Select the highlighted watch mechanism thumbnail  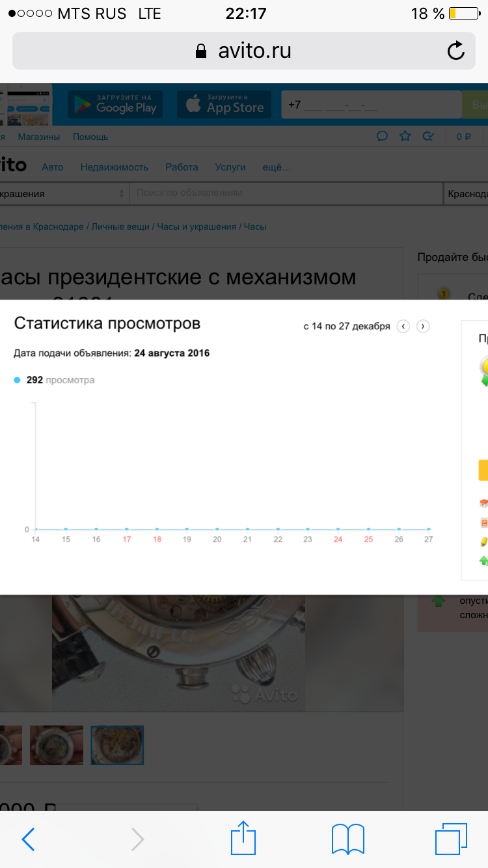[117, 745]
